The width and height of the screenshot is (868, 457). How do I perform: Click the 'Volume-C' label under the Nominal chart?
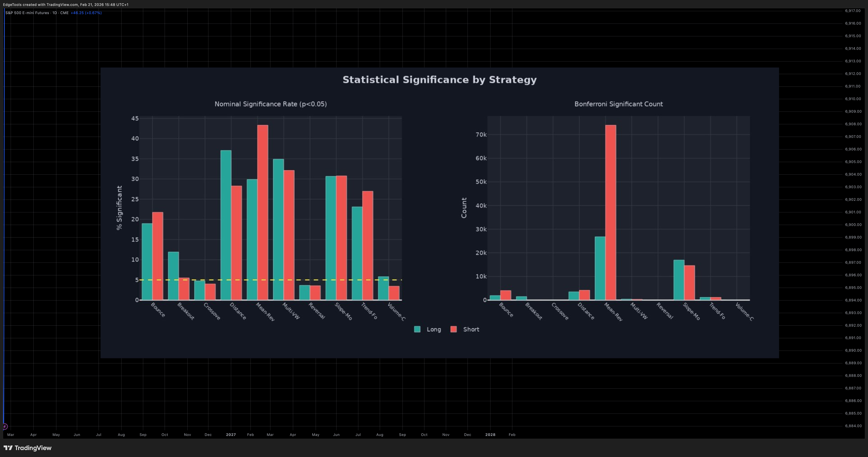396,312
